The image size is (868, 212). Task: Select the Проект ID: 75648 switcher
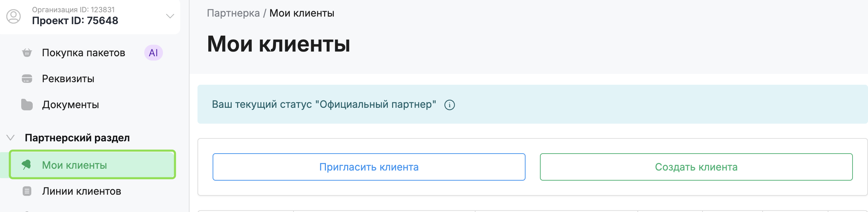75,21
